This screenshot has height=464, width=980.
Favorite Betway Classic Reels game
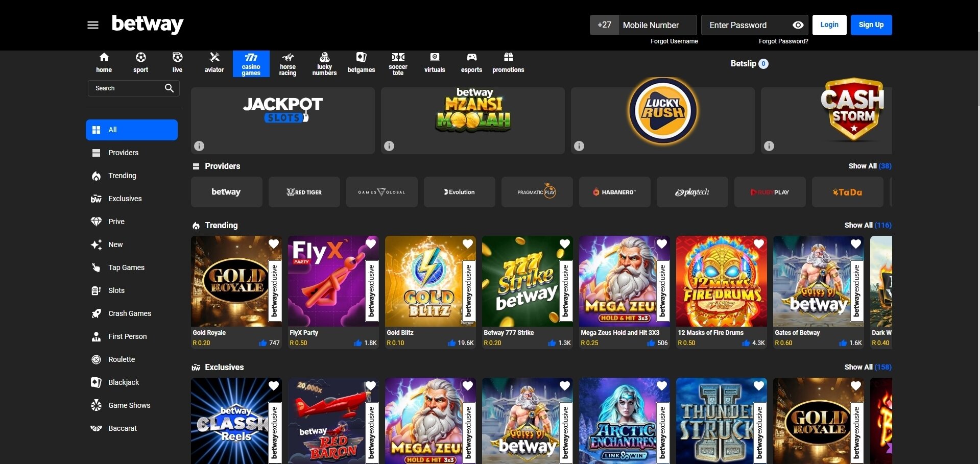[x=274, y=386]
